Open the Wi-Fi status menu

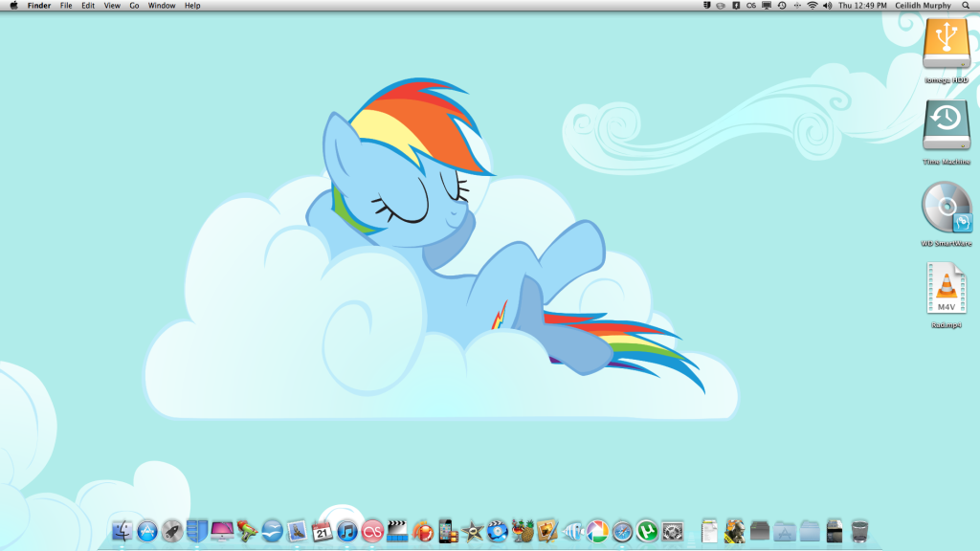pyautogui.click(x=813, y=5)
